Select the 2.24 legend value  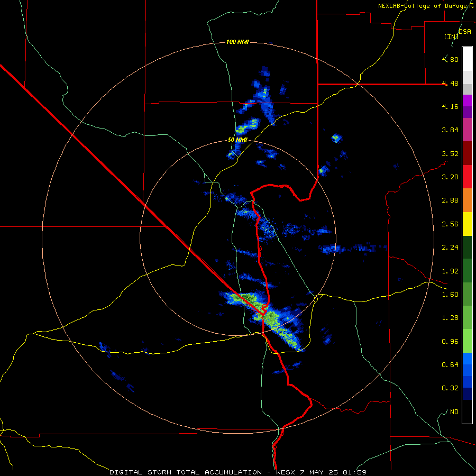[x=450, y=247]
